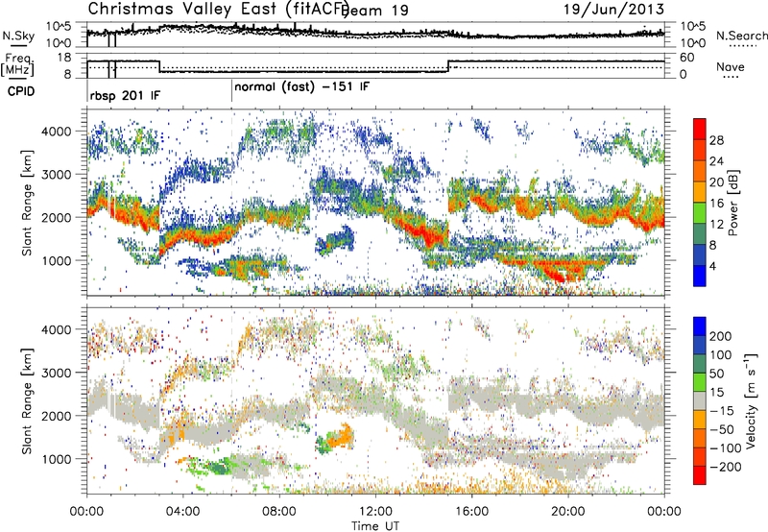Click the Power [dB] colorbar title
Image resolution: width=768 pixels, height=532 pixels.
pyautogui.click(x=732, y=204)
